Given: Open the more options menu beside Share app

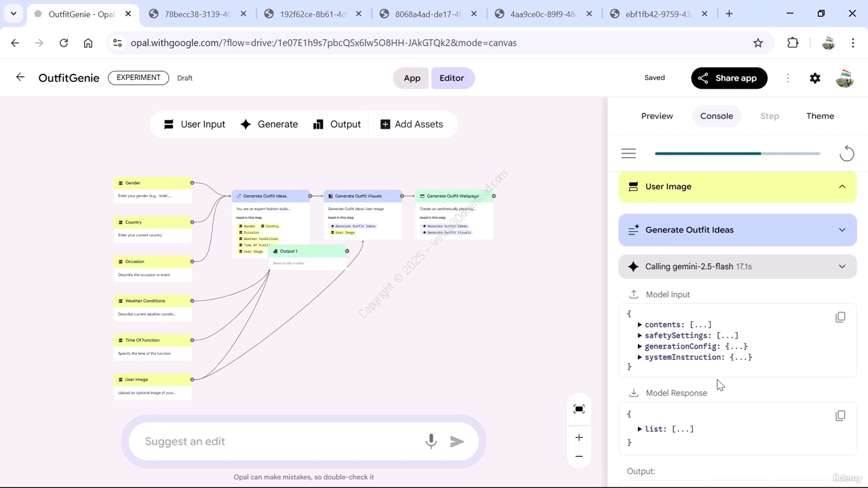Looking at the screenshot, I should point(788,78).
